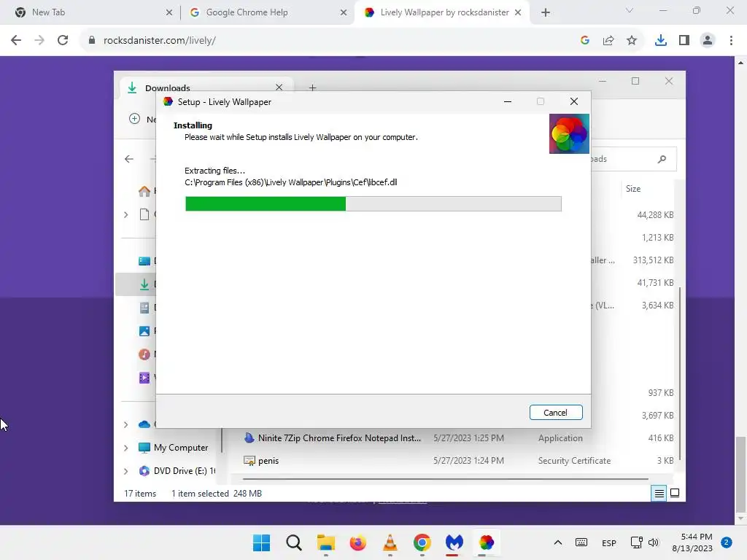
Task: Open Chrome downloads icon
Action: pyautogui.click(x=661, y=41)
